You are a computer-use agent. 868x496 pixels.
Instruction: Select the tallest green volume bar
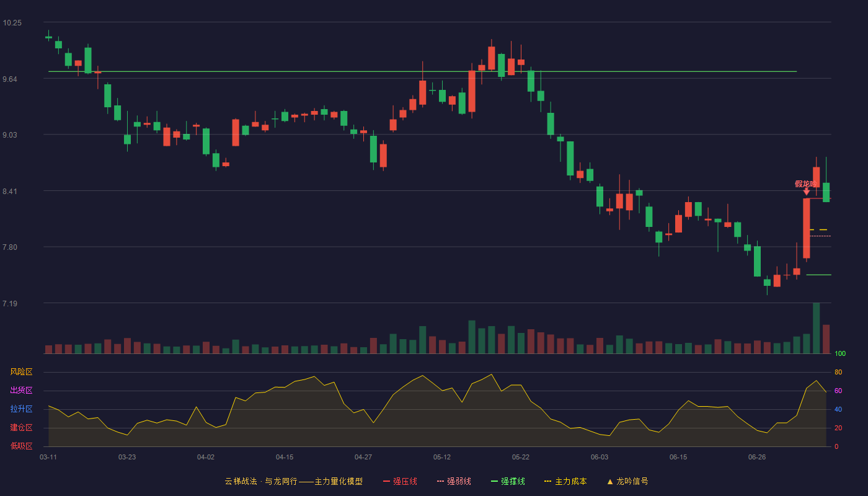click(x=817, y=328)
